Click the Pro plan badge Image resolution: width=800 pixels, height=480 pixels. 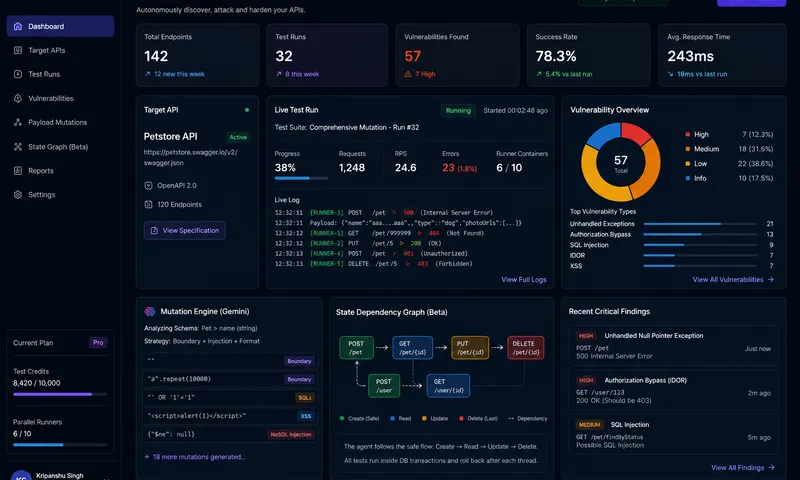[x=98, y=343]
